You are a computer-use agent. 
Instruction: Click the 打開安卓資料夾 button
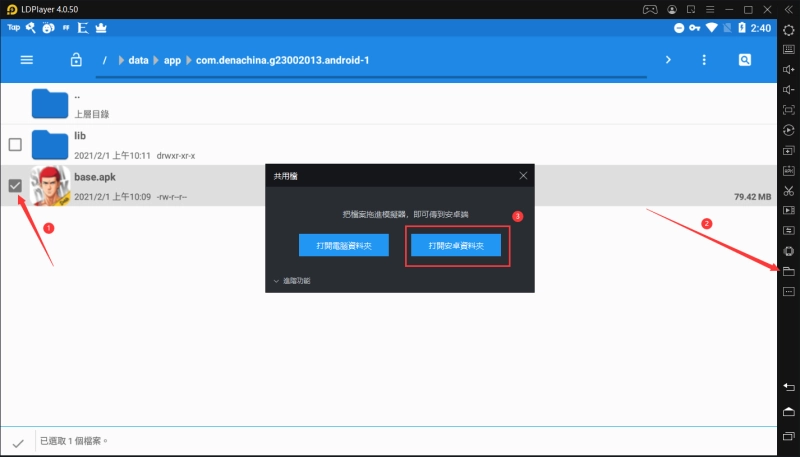pyautogui.click(x=457, y=246)
